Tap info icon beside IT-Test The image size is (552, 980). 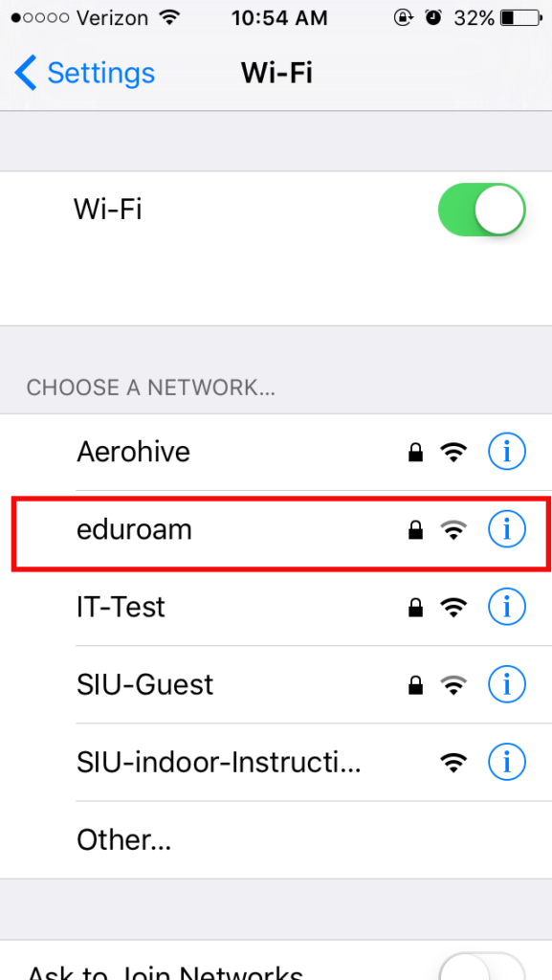pos(506,607)
